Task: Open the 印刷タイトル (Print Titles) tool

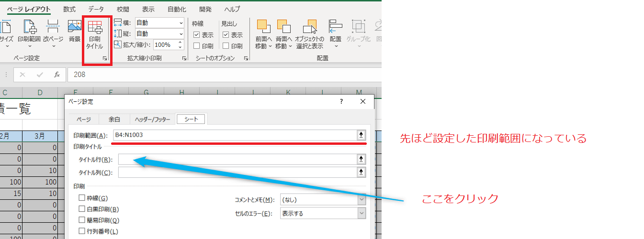Action: tap(94, 35)
